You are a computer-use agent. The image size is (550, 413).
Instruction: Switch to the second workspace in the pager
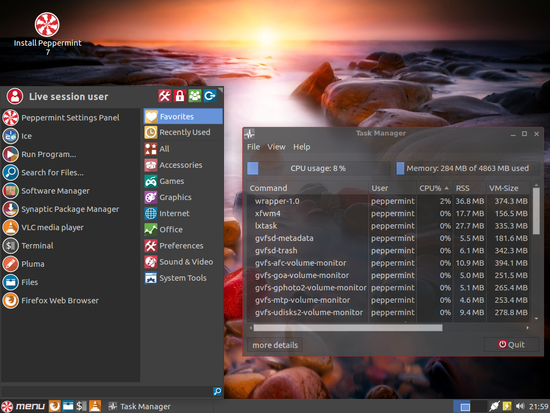pos(478,406)
